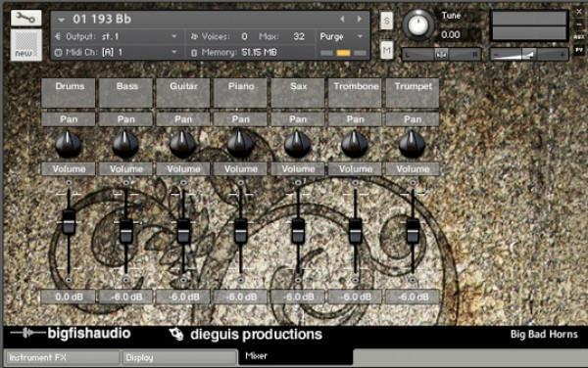This screenshot has height=368, width=588.
Task: Select the Mixer tab
Action: click(296, 356)
